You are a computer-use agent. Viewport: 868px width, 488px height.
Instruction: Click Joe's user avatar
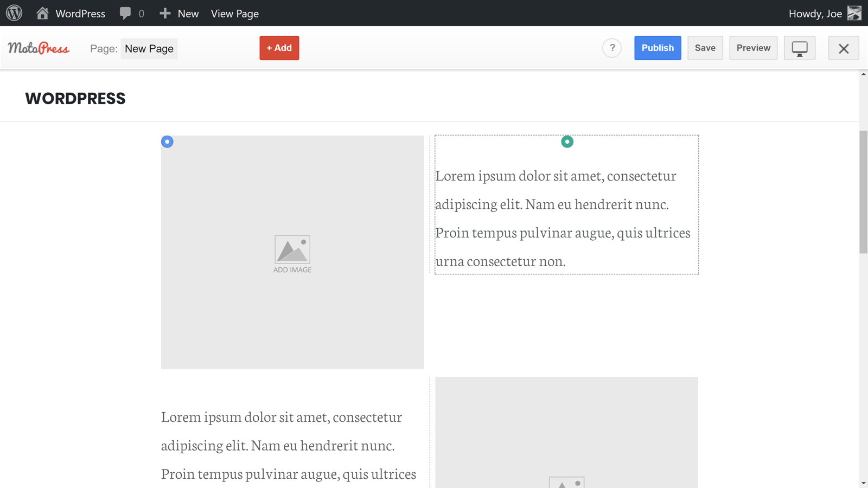[854, 13]
